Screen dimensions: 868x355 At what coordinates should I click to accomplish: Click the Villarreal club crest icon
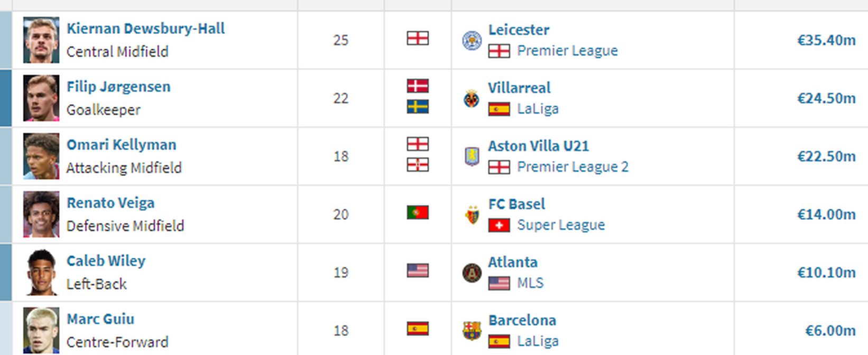point(472,99)
